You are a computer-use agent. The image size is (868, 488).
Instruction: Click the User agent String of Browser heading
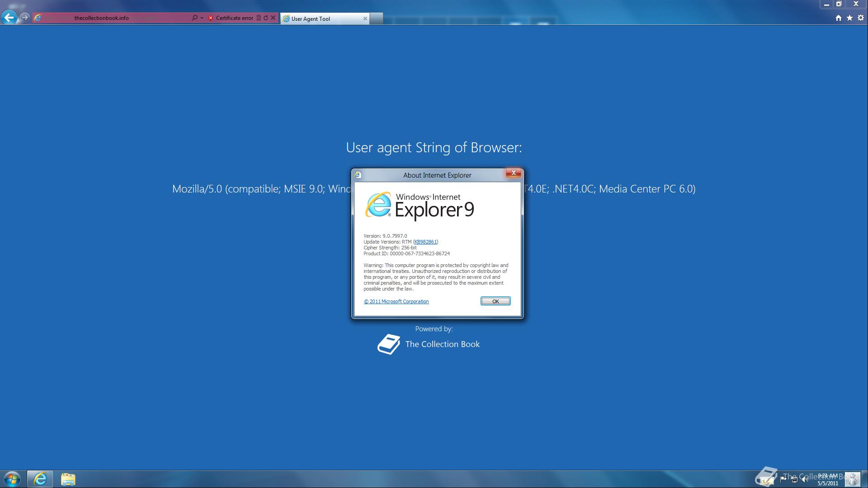(434, 147)
